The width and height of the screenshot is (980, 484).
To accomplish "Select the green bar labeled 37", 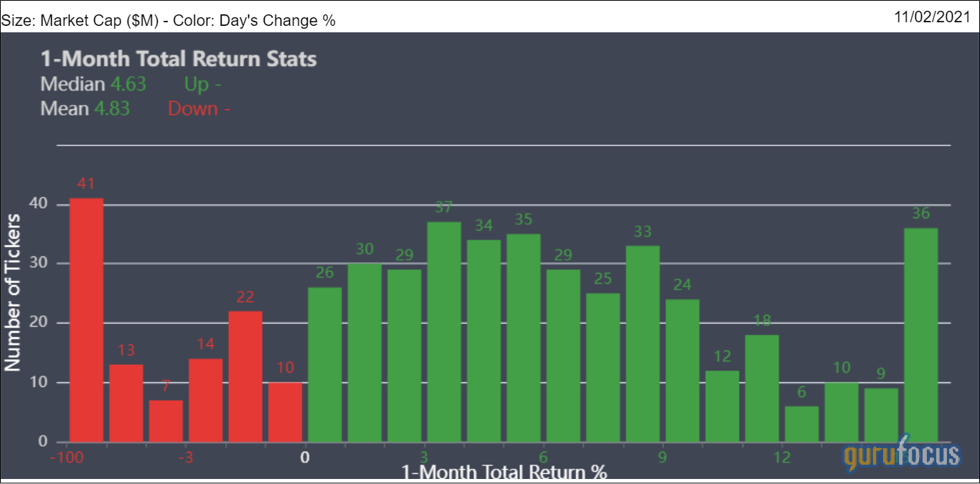I will pos(444,332).
